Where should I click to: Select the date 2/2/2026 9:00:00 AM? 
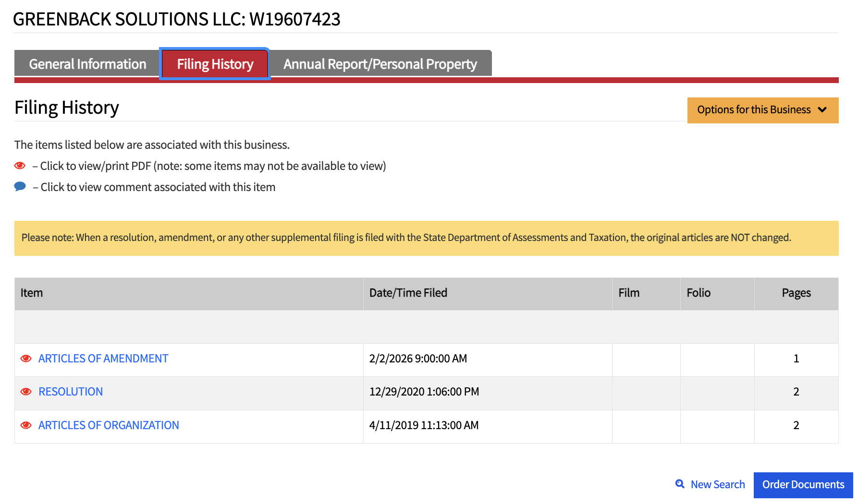point(418,359)
